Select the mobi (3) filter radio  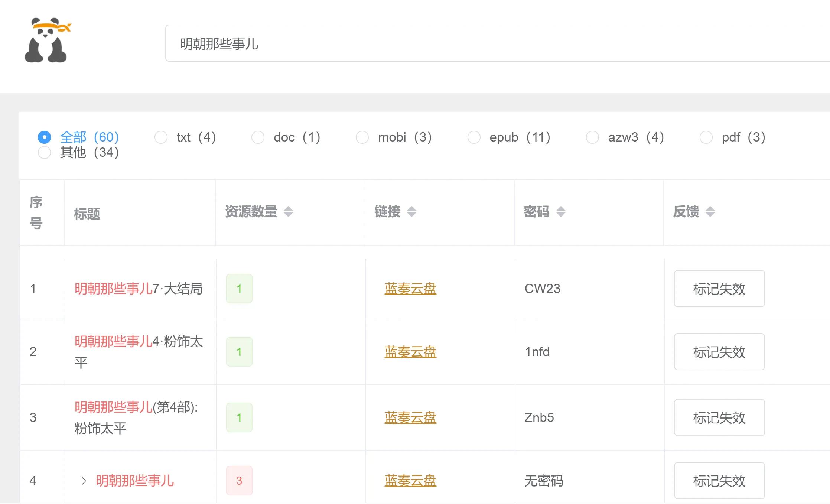coord(362,137)
